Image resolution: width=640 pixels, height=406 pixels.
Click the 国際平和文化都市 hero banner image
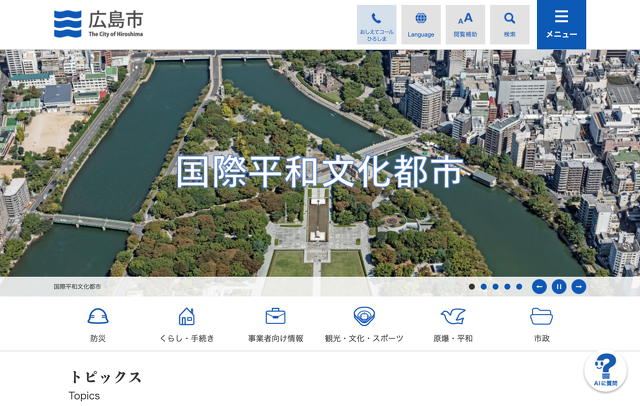pyautogui.click(x=320, y=170)
